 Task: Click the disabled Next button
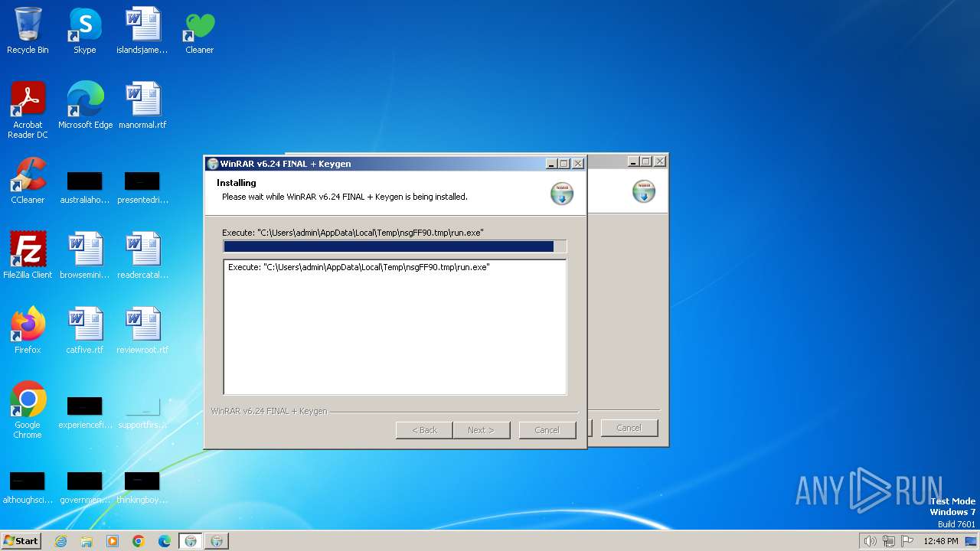481,430
